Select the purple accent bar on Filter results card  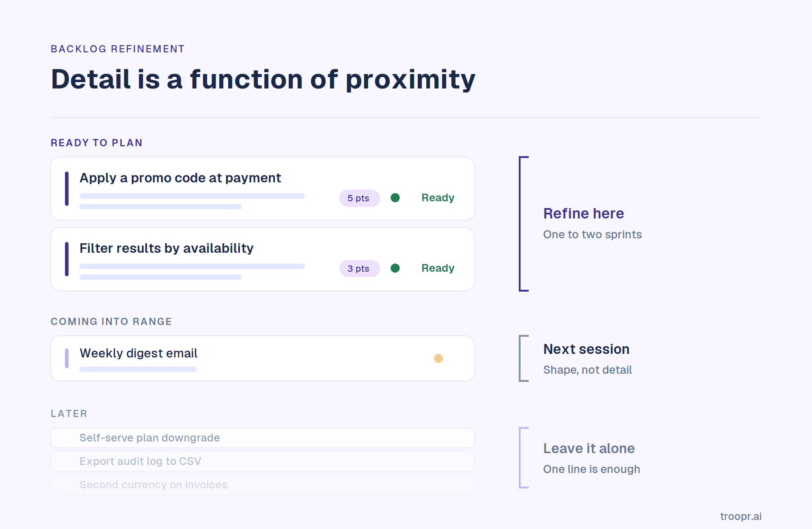[67, 259]
